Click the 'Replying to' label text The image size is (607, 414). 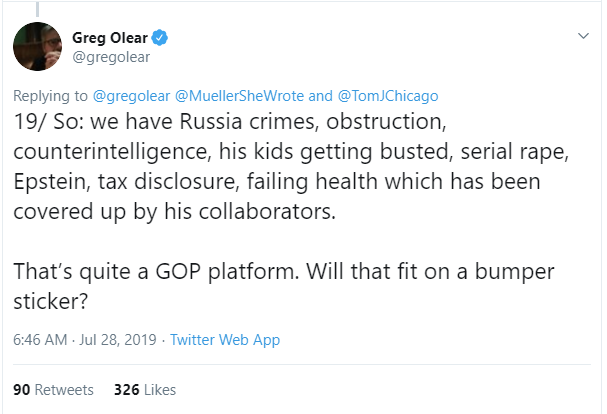pos(49,96)
